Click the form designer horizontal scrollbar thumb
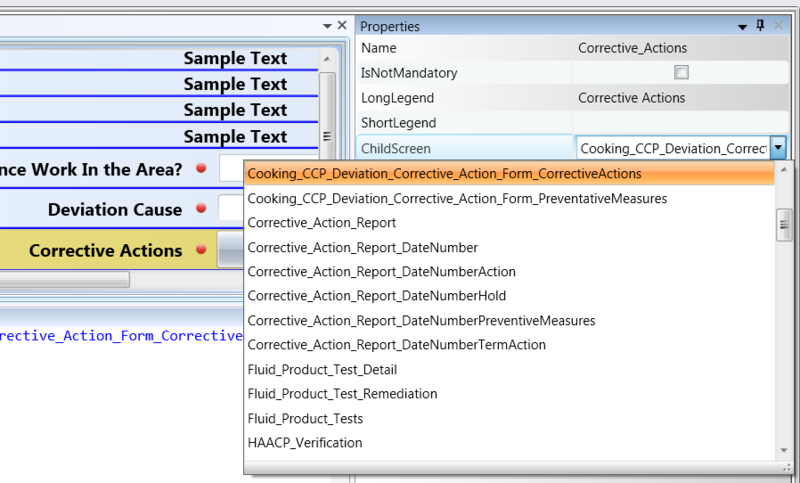This screenshot has width=800, height=483. coord(64,279)
